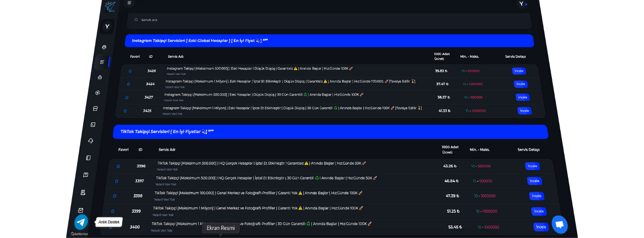This screenshot has height=238, width=644.
Task: Click the Telegram instant support icon
Action: point(81,222)
